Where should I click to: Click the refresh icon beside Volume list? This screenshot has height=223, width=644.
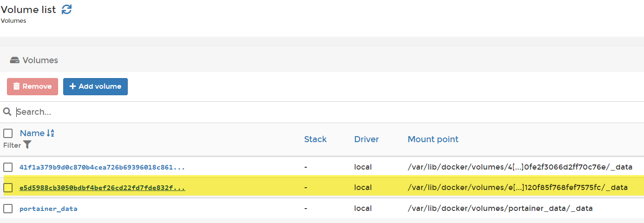tap(67, 9)
